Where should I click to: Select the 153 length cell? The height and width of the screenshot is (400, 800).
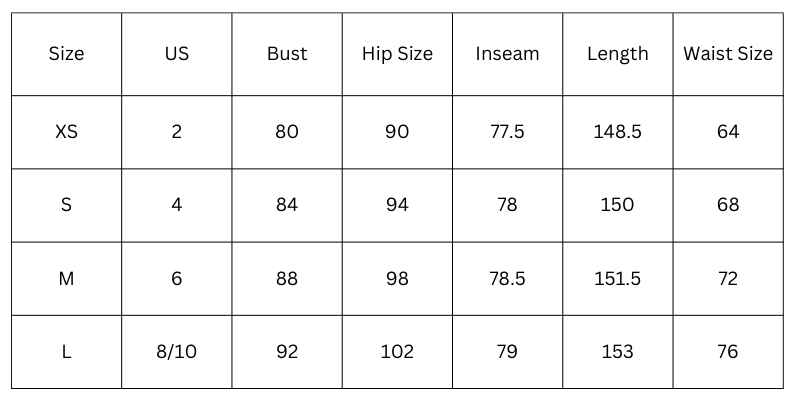tap(617, 352)
